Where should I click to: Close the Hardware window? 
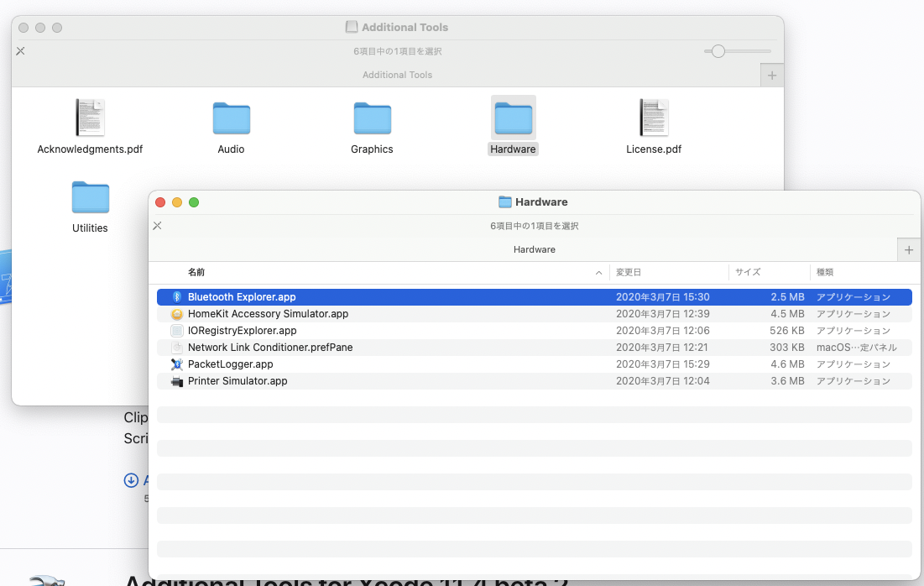[160, 202]
